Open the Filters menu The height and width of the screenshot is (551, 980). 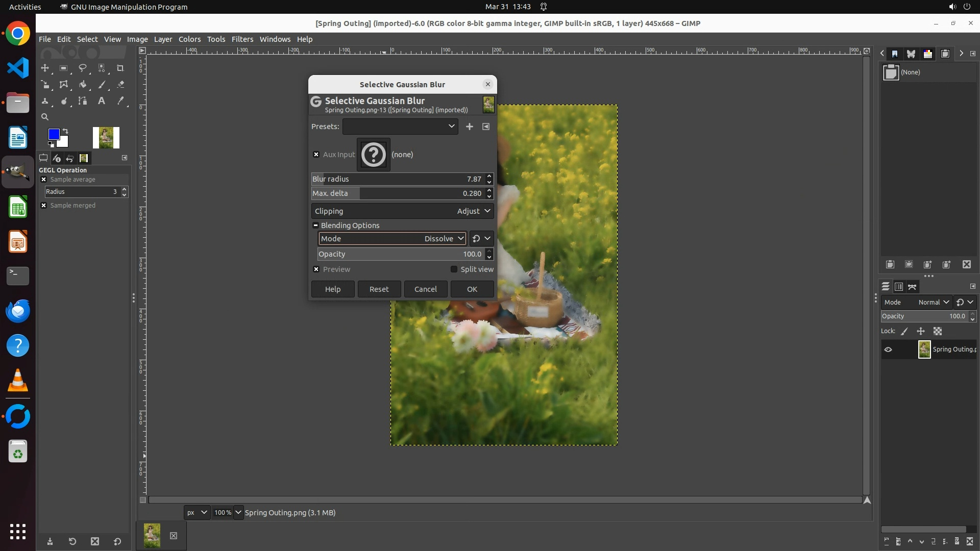point(242,39)
